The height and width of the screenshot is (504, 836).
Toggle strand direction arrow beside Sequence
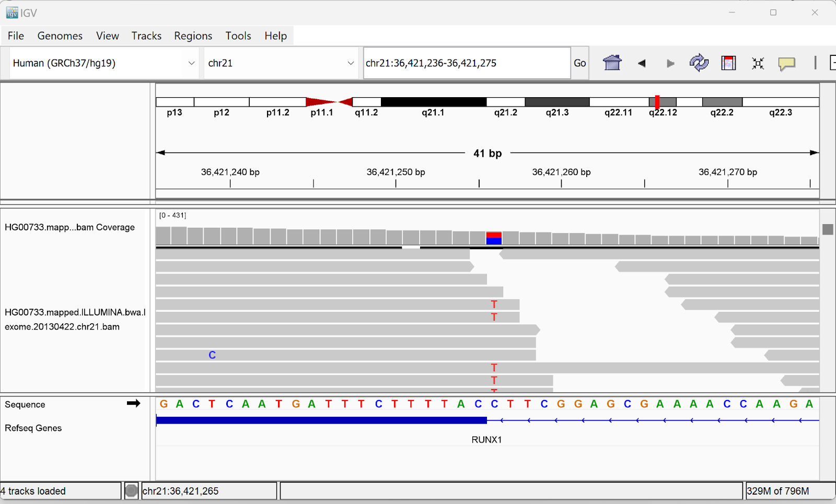[133, 403]
